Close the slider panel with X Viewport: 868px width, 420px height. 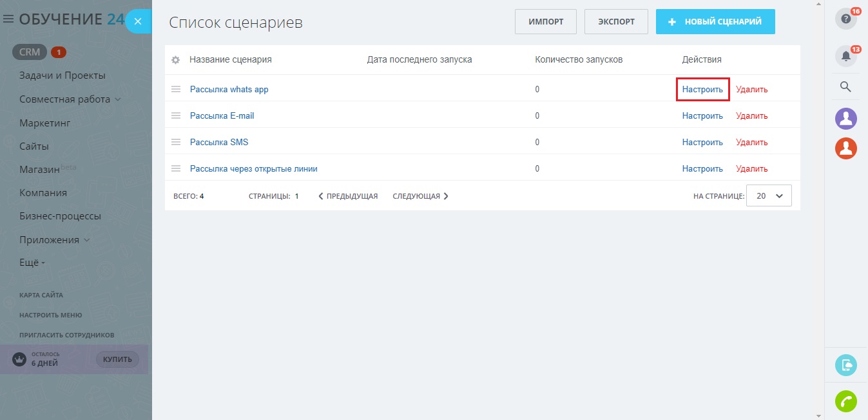click(x=138, y=21)
